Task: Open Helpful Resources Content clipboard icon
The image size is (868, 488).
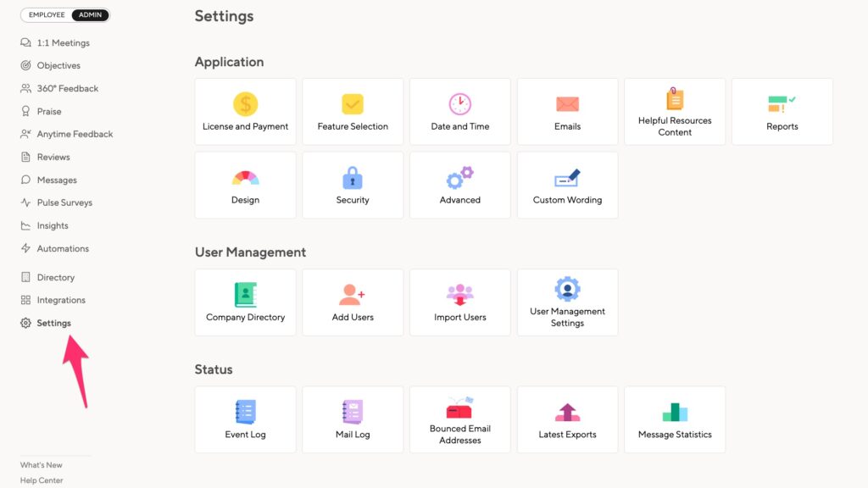Action: coord(675,98)
